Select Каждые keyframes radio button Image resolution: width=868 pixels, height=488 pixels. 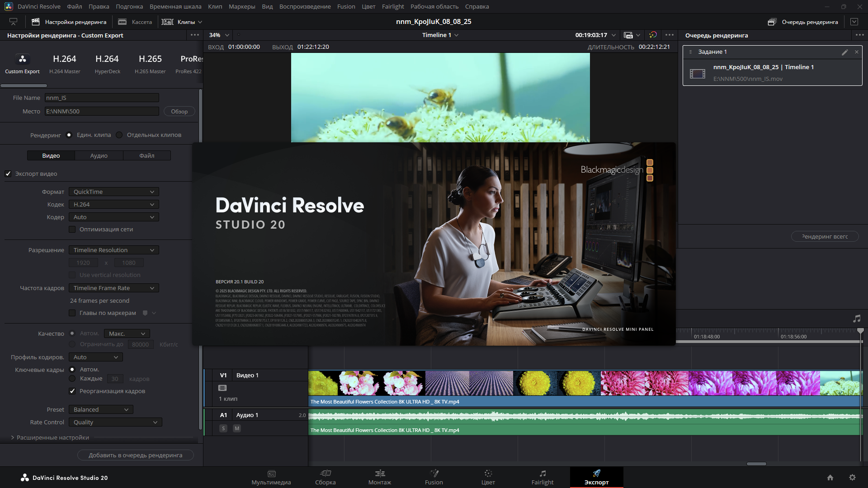tap(72, 379)
